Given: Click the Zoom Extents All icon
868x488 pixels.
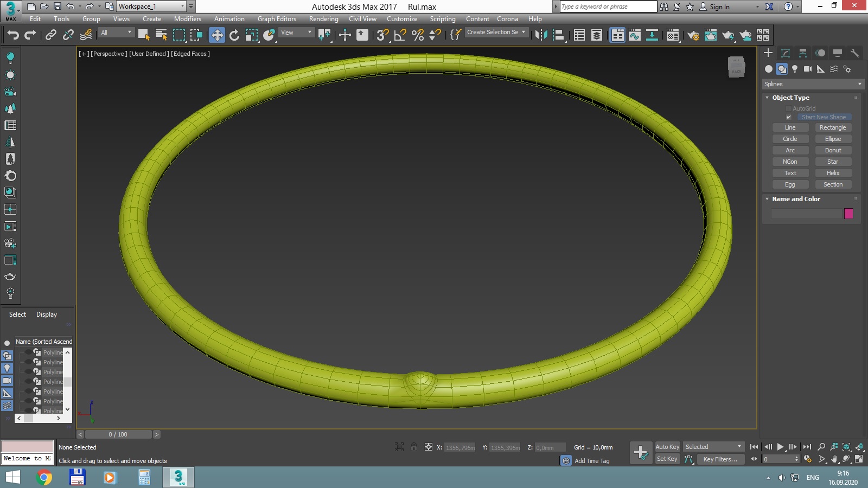Looking at the screenshot, I should [860, 447].
